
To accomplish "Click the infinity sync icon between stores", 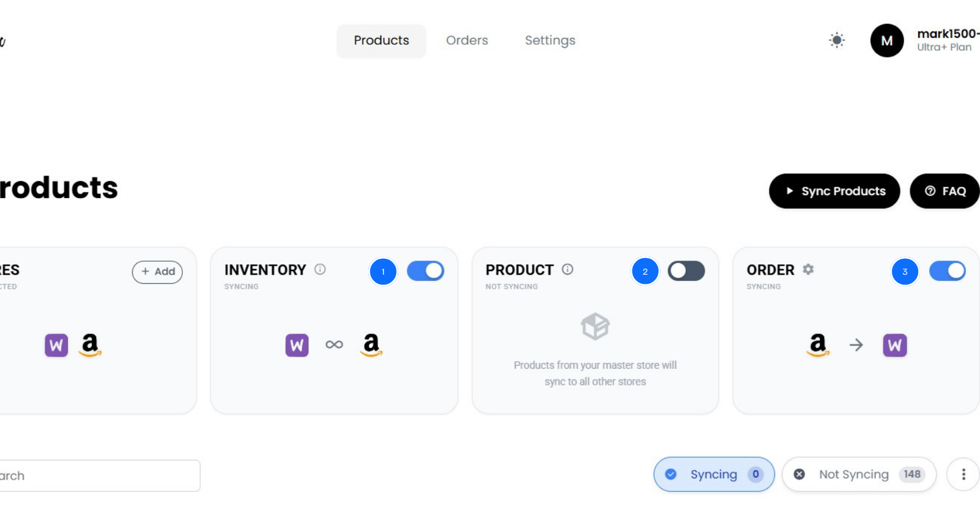I will click(334, 344).
